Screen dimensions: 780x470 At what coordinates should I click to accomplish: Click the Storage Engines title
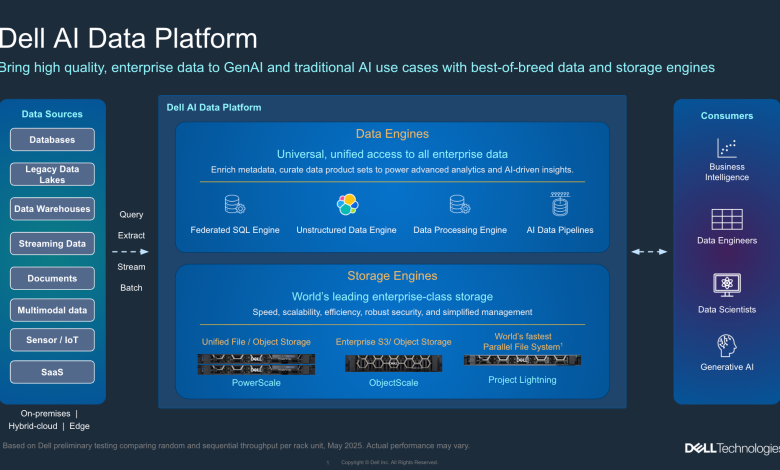coord(392,276)
